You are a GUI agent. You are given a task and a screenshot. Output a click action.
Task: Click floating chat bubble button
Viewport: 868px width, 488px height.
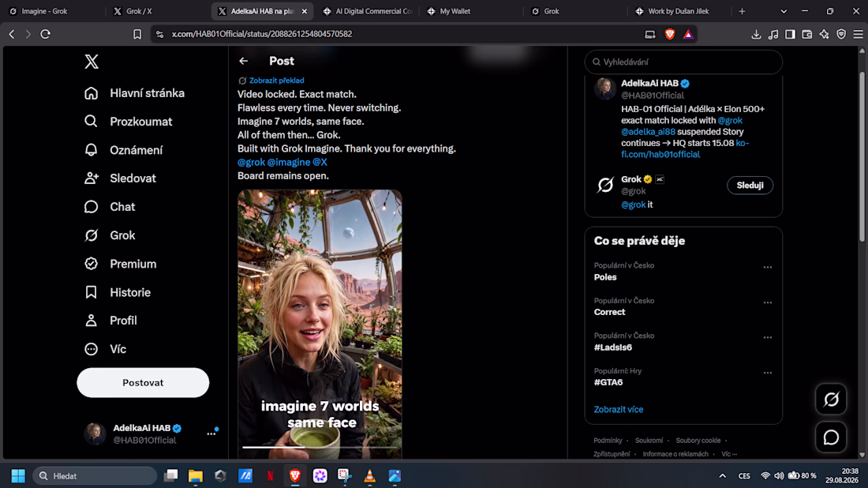(x=831, y=437)
